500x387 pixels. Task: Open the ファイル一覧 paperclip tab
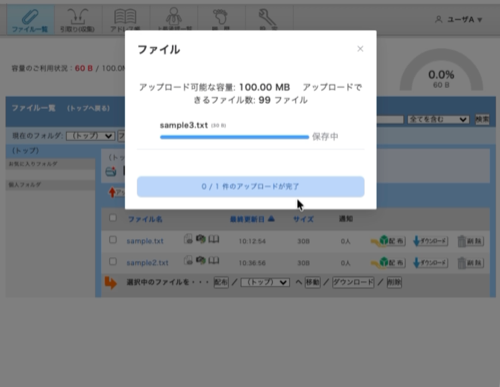pyautogui.click(x=30, y=20)
